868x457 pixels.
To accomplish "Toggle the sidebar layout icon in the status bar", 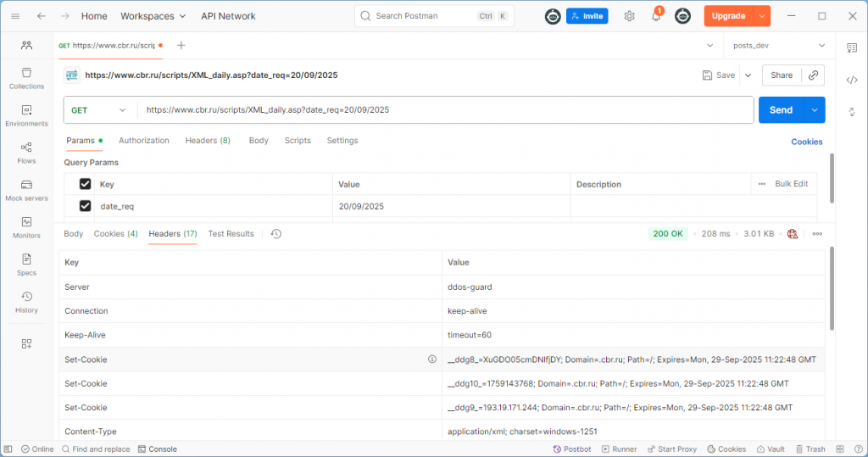I will pyautogui.click(x=8, y=449).
